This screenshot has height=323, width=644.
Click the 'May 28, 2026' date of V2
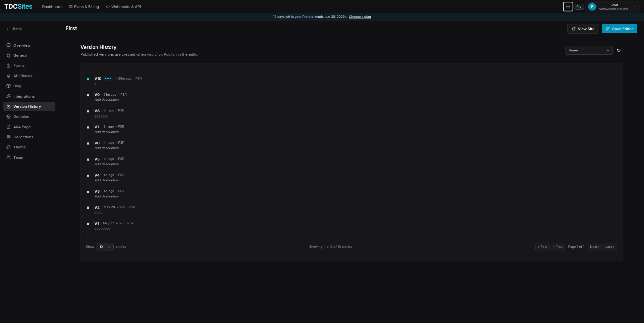[x=114, y=207]
